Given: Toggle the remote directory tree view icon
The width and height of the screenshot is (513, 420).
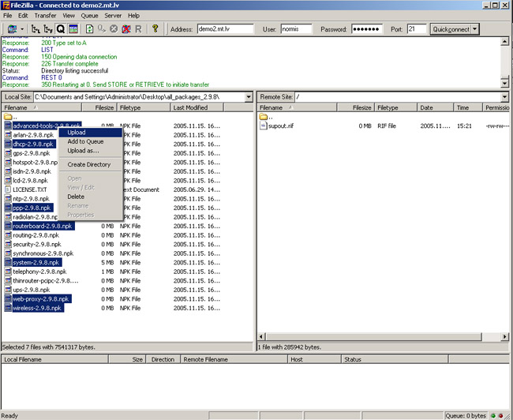Looking at the screenshot, I should click(x=47, y=29).
